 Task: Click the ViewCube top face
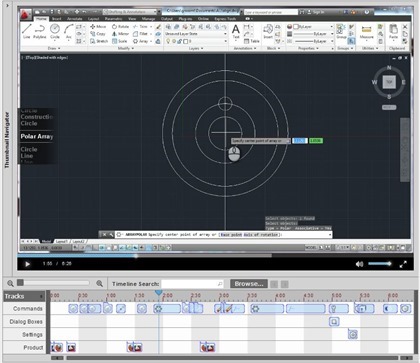click(x=389, y=82)
